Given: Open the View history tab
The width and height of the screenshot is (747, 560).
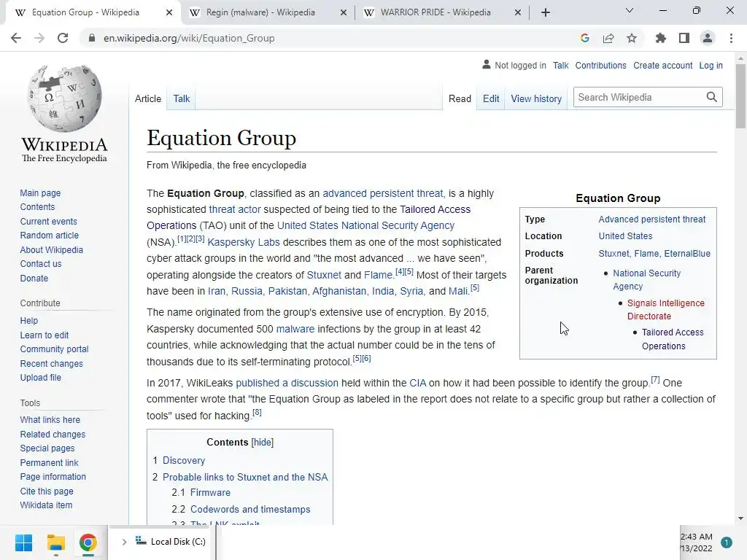Looking at the screenshot, I should (x=536, y=98).
